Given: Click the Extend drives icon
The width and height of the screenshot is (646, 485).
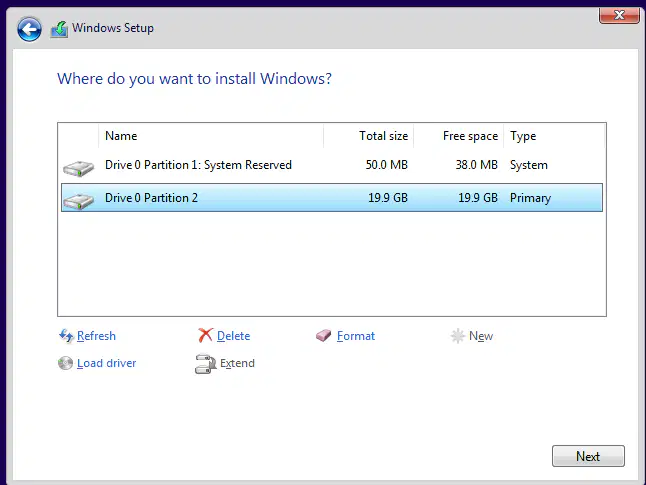Looking at the screenshot, I should coord(205,364).
